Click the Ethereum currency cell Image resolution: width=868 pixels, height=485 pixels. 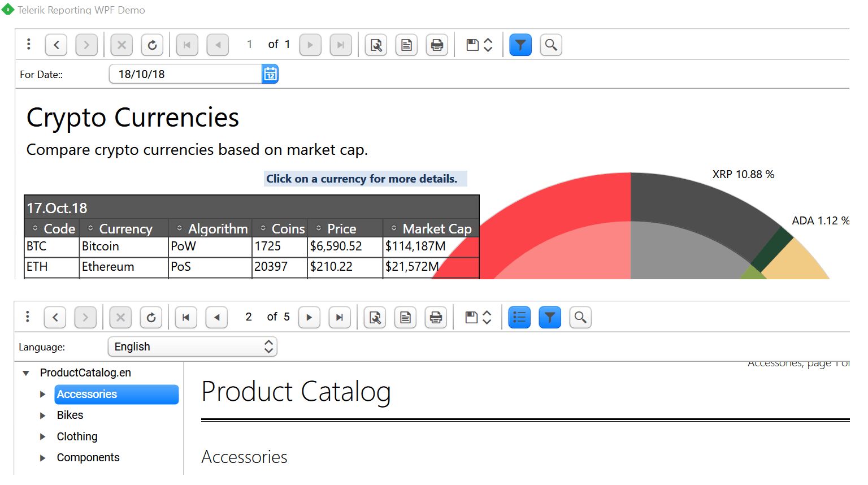pyautogui.click(x=124, y=267)
